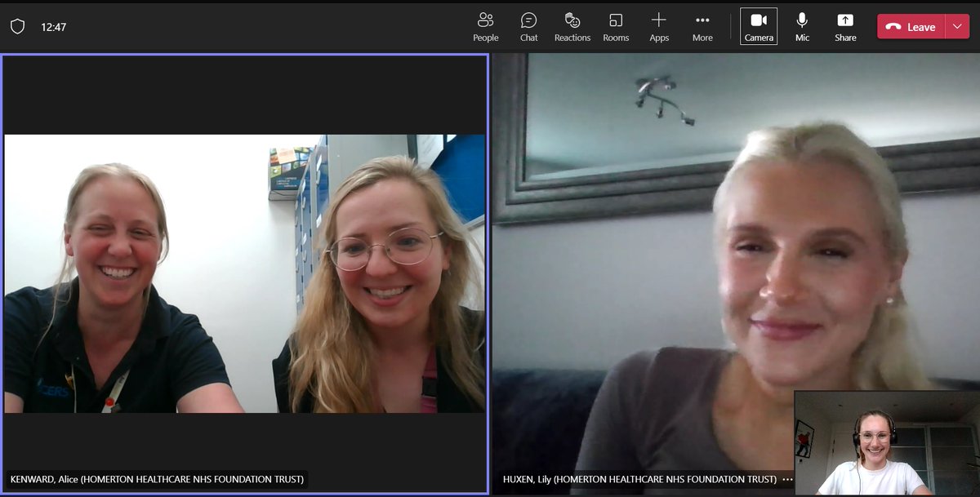Click the security shield icon
Viewport: 980px width, 497px height.
click(x=16, y=25)
